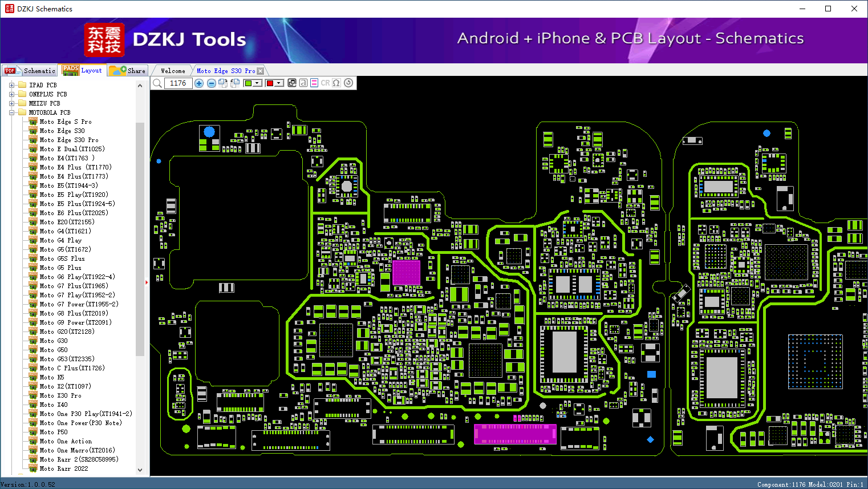Open Moto G30 layout
The height and width of the screenshot is (489, 868).
coord(54,341)
